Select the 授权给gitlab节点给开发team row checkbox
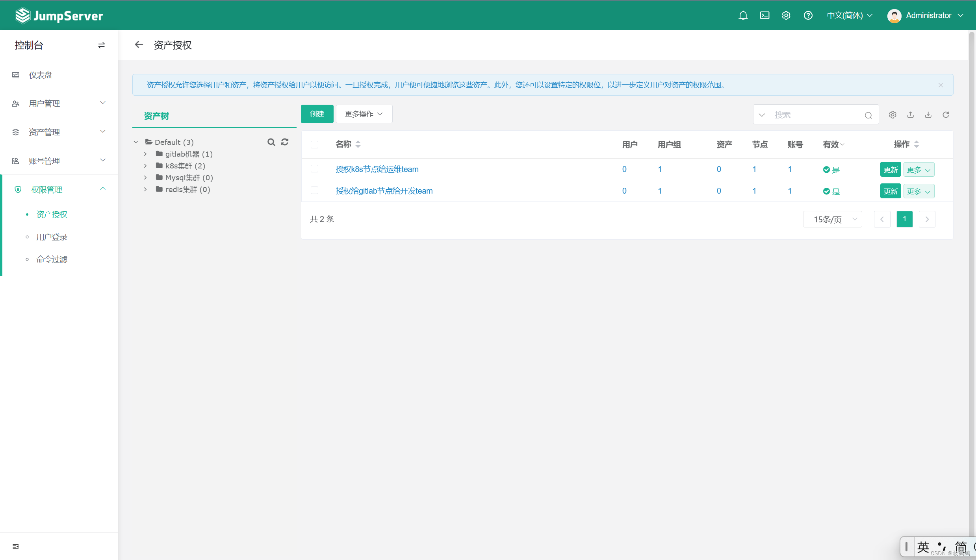This screenshot has height=560, width=976. coord(314,190)
